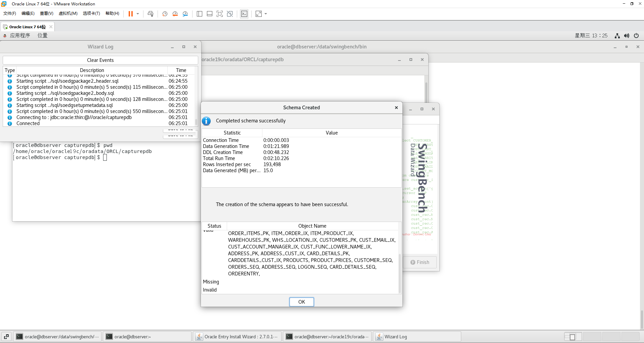
Task: Click the Type column header in Wizard Log
Action: (10, 70)
